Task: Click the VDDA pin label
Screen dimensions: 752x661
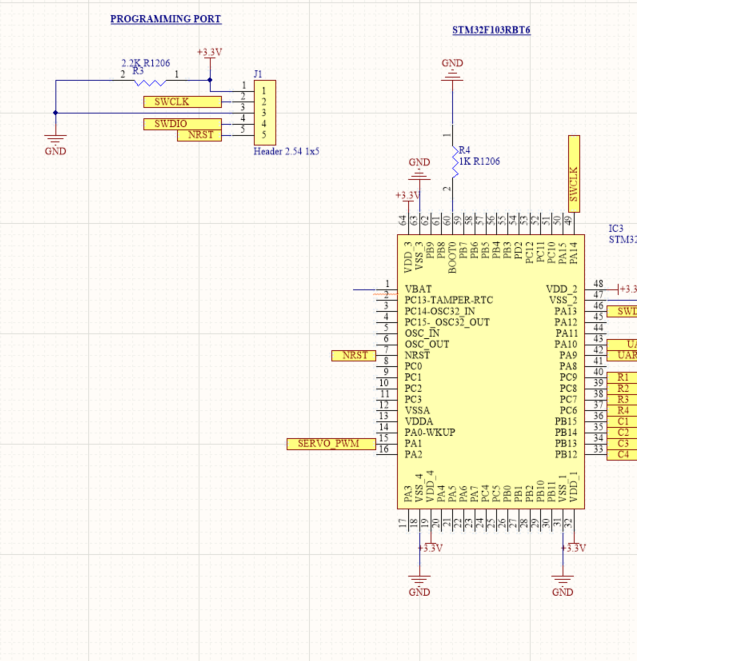Action: tap(419, 422)
